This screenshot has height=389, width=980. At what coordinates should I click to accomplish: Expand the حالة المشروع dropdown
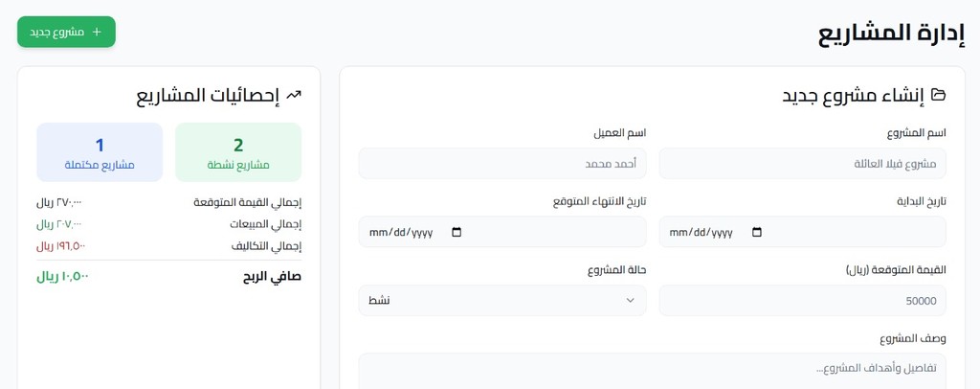(x=501, y=300)
